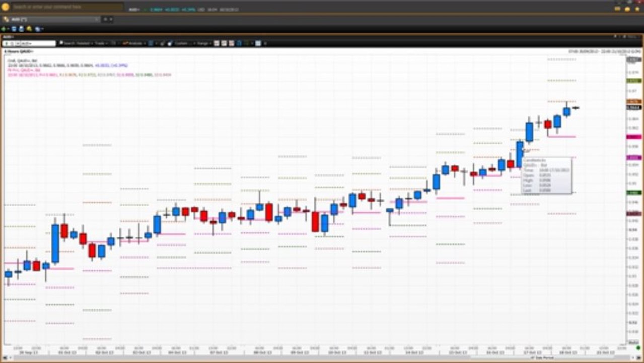This screenshot has height=363, width=644.
Task: Open the Search option in chart toolbar
Action: (67, 43)
